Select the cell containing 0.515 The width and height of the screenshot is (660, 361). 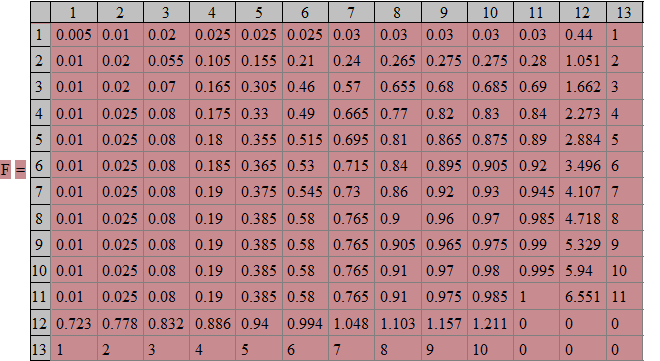305,139
